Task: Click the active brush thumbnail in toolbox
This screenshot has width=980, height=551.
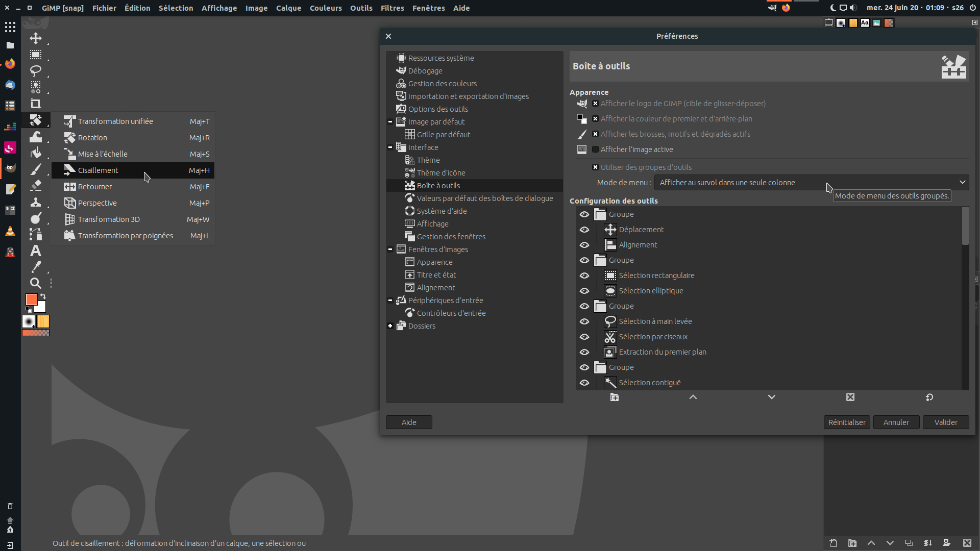Action: click(x=29, y=321)
